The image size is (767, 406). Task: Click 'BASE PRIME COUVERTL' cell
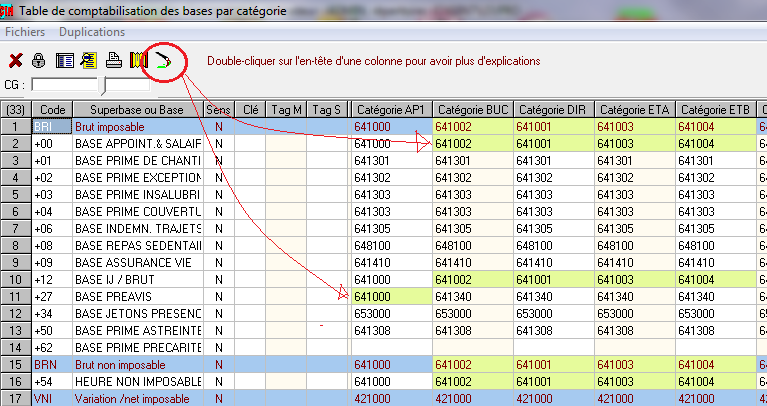pos(137,212)
